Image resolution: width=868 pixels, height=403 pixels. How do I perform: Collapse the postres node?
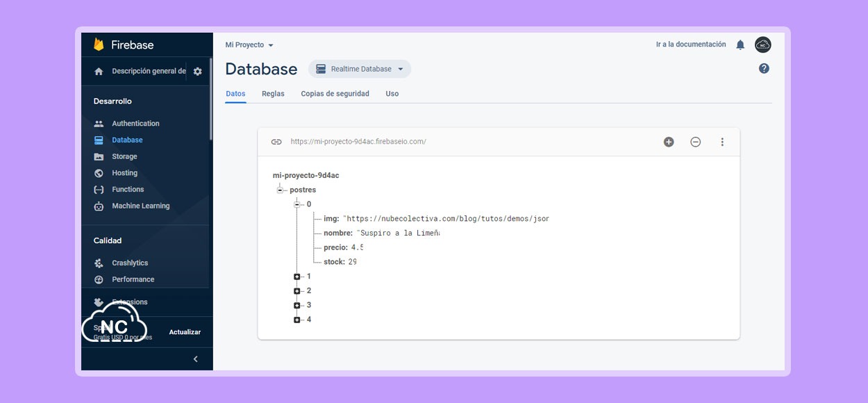(x=280, y=190)
